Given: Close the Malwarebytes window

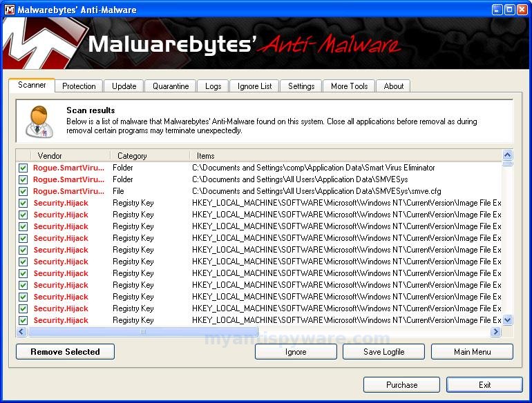Looking at the screenshot, I should tap(522, 10).
